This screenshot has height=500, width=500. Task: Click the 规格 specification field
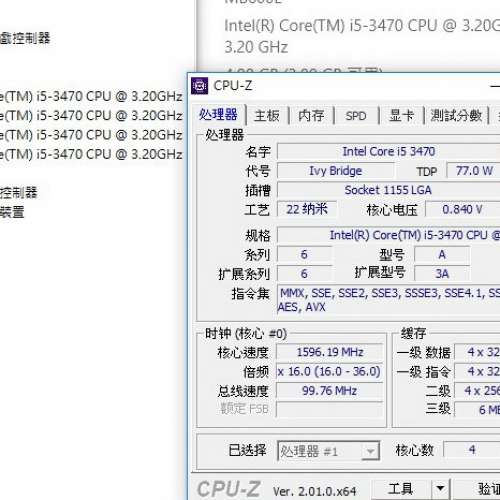pos(389,235)
